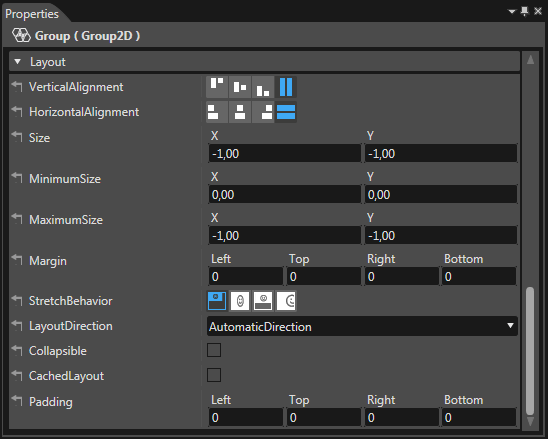Image resolution: width=549 pixels, height=440 pixels.
Task: Open the Properties panel options arrow
Action: tap(512, 12)
